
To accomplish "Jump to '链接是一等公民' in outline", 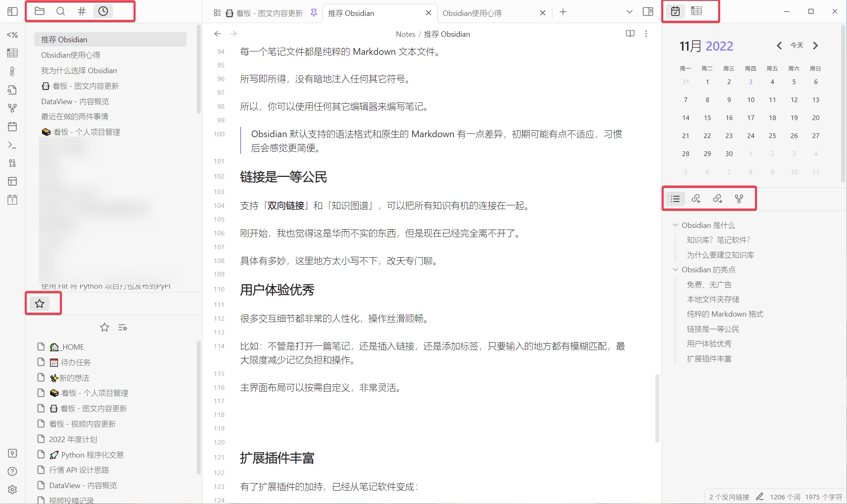I will click(x=713, y=329).
